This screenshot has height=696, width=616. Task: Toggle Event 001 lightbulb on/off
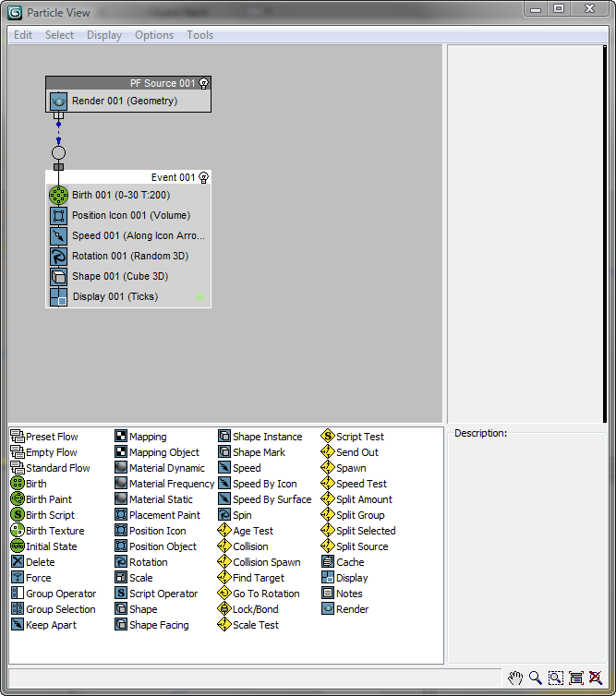pyautogui.click(x=203, y=177)
